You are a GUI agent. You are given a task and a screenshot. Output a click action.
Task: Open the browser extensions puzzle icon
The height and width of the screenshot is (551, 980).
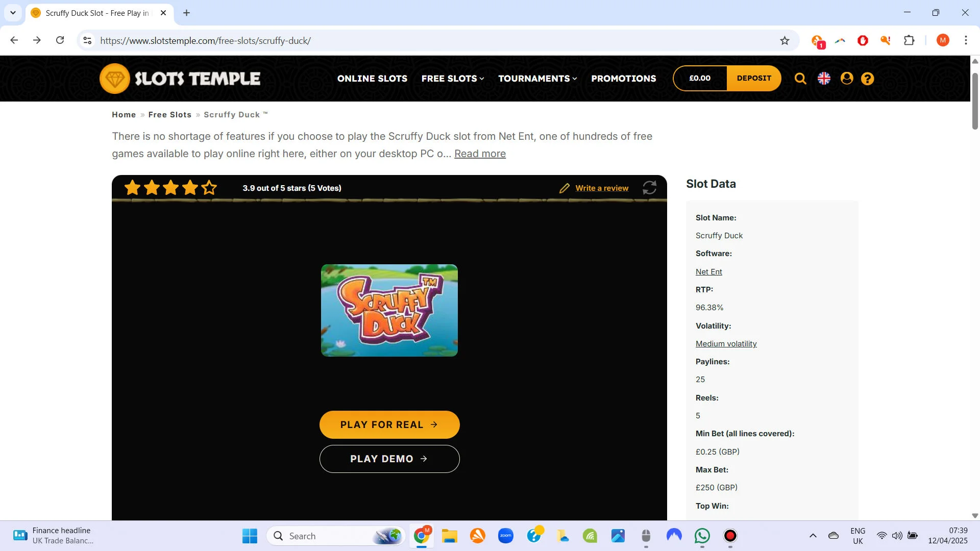coord(909,40)
